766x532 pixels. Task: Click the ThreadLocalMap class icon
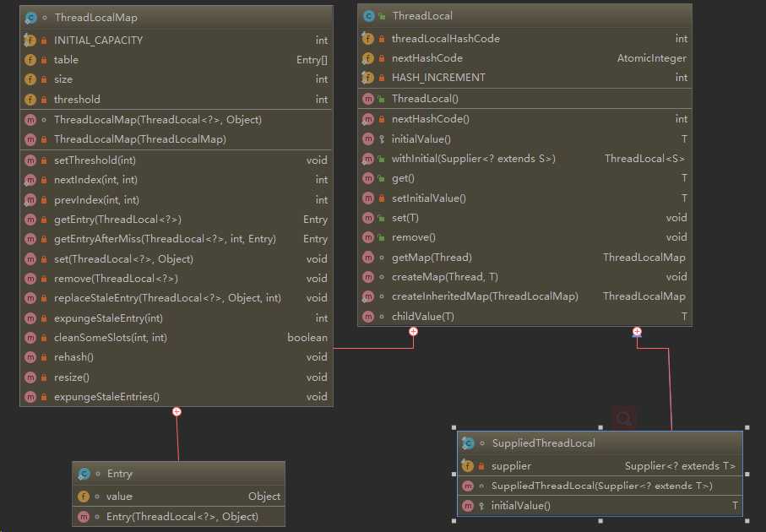click(x=30, y=18)
